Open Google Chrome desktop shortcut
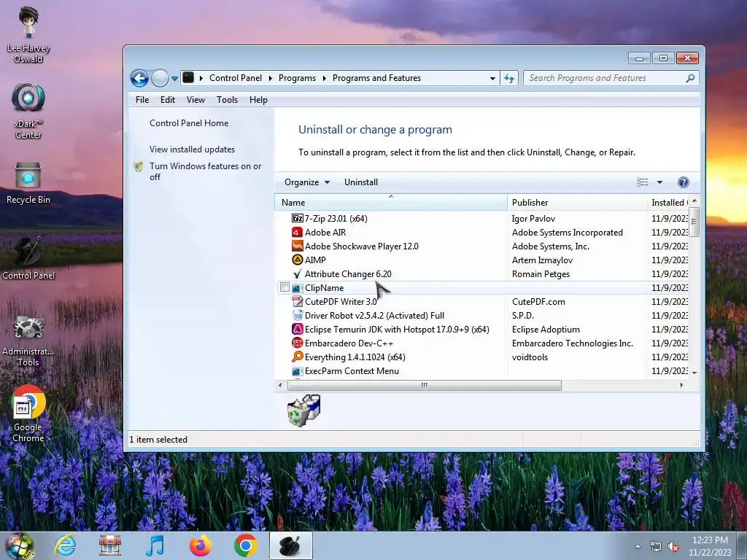This screenshot has width=747, height=560. point(28,413)
